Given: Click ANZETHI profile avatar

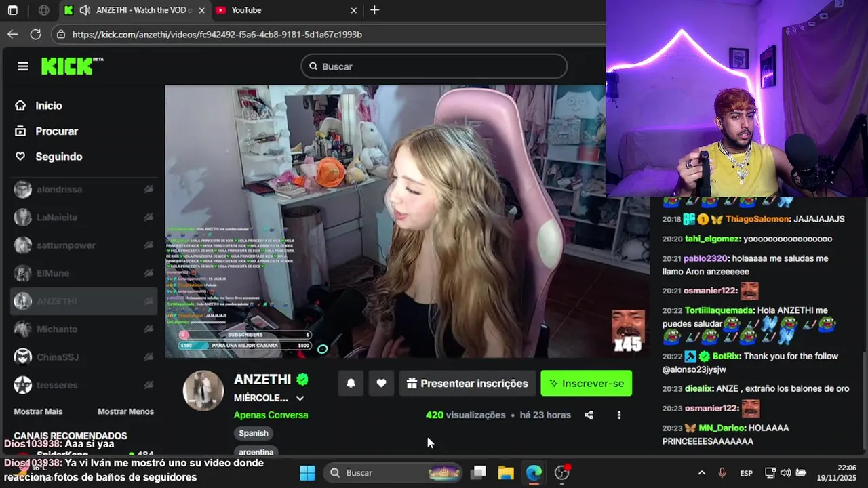Looking at the screenshot, I should click(203, 390).
